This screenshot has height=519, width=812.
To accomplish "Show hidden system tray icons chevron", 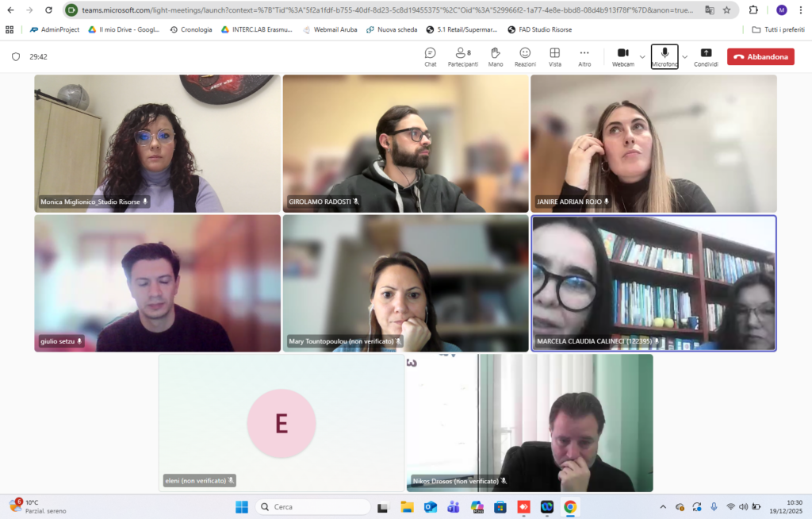I will (x=663, y=506).
